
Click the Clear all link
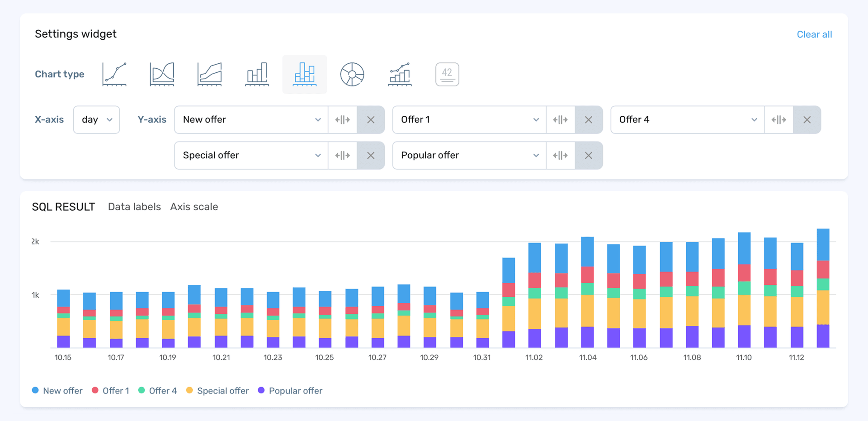tap(814, 34)
